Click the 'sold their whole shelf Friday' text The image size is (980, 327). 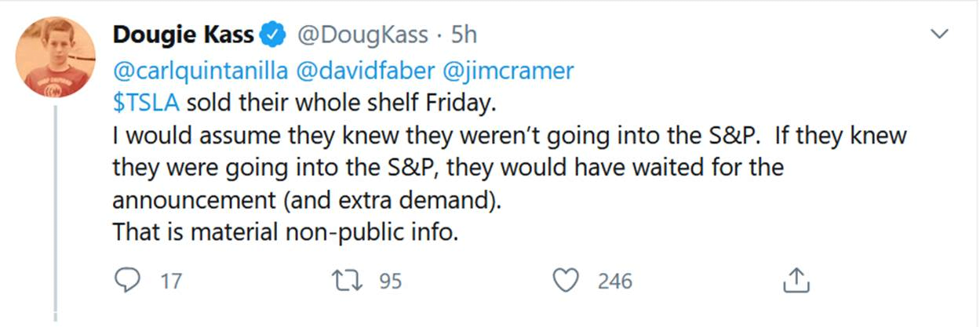342,103
